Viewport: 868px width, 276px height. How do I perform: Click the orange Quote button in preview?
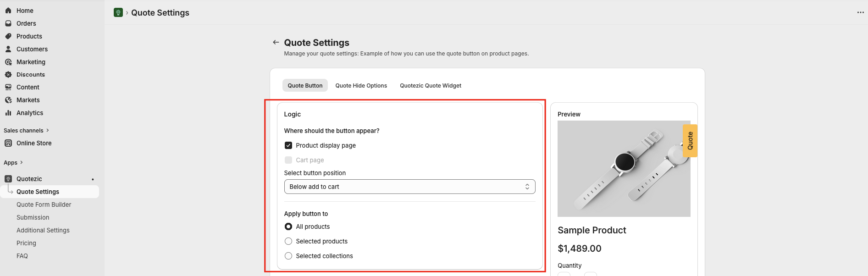[690, 141]
